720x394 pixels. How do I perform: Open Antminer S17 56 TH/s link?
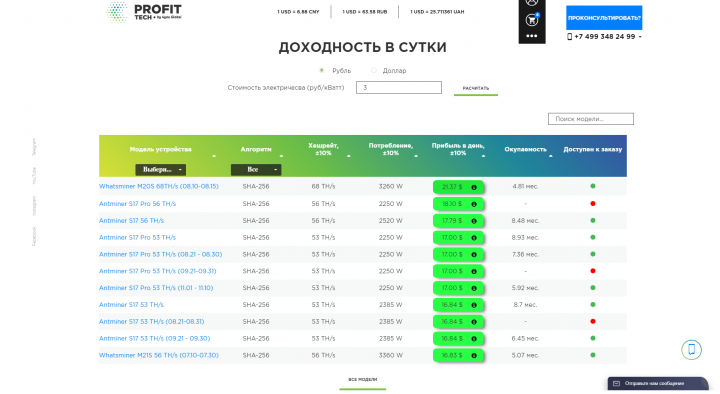[131, 220]
